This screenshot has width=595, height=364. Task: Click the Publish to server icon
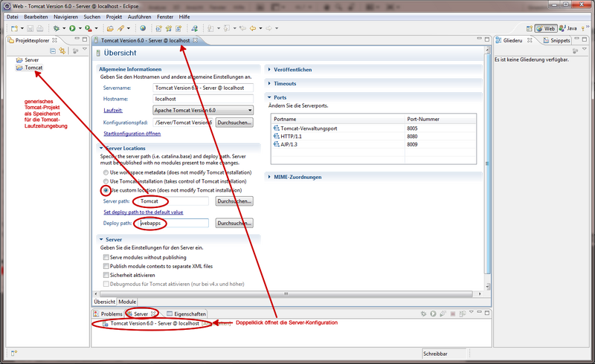pos(462,314)
